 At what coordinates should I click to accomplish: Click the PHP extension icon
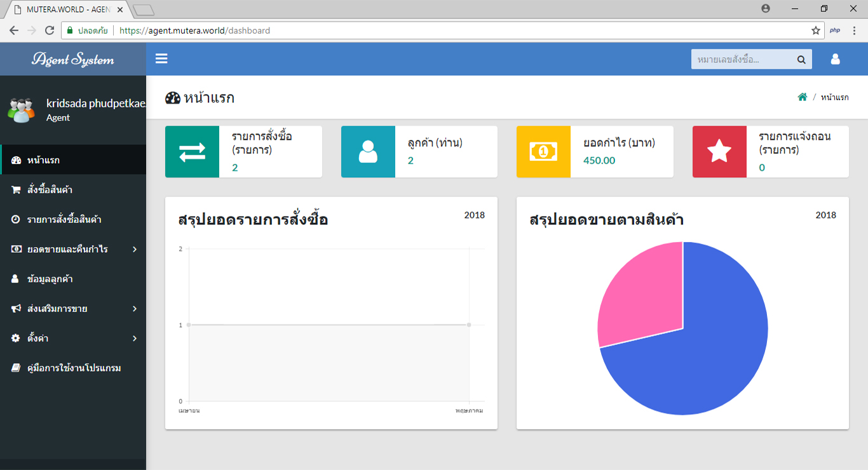coord(835,30)
